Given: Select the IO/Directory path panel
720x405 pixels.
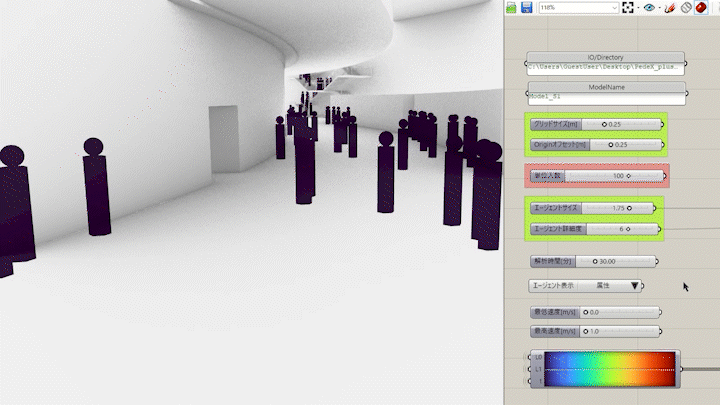Looking at the screenshot, I should [605, 67].
